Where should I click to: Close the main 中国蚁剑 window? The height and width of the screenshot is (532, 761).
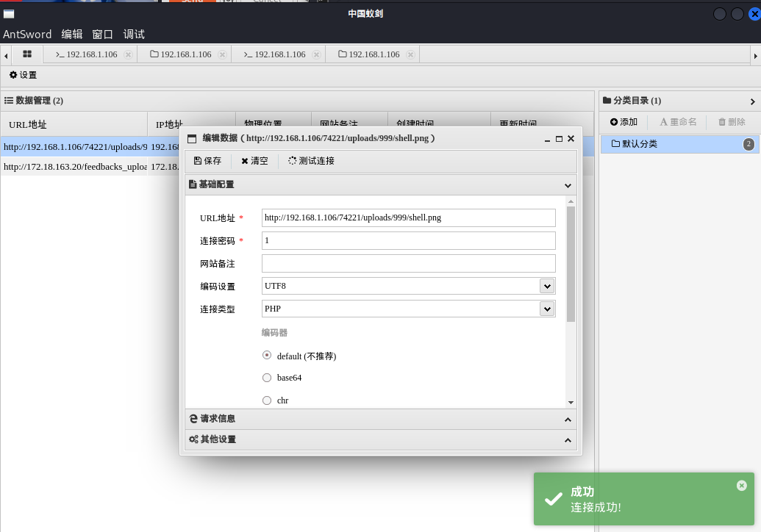coord(754,14)
